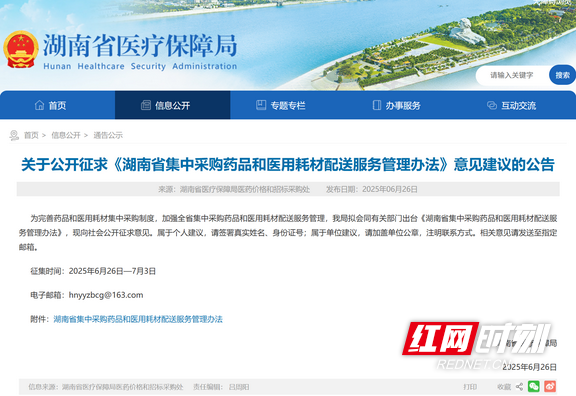The width and height of the screenshot is (576, 396).
Task: Click the 互动交流 chat bubbles icon
Action: pos(492,105)
